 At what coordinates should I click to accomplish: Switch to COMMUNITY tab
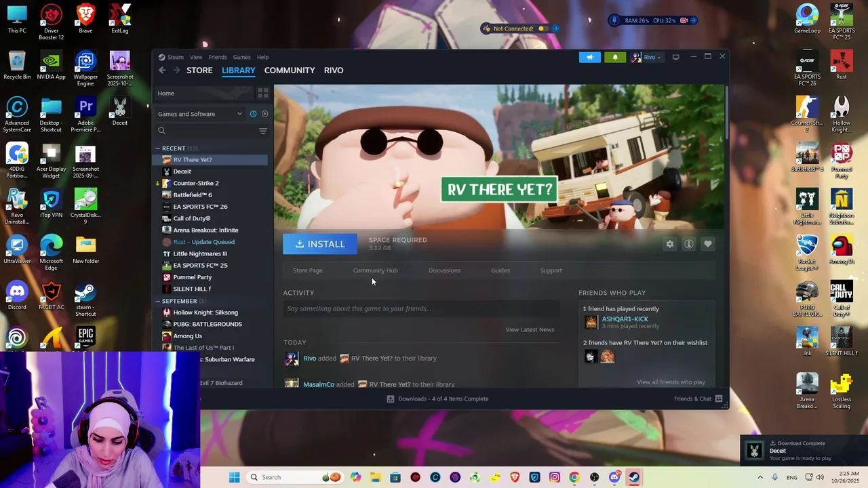click(290, 70)
